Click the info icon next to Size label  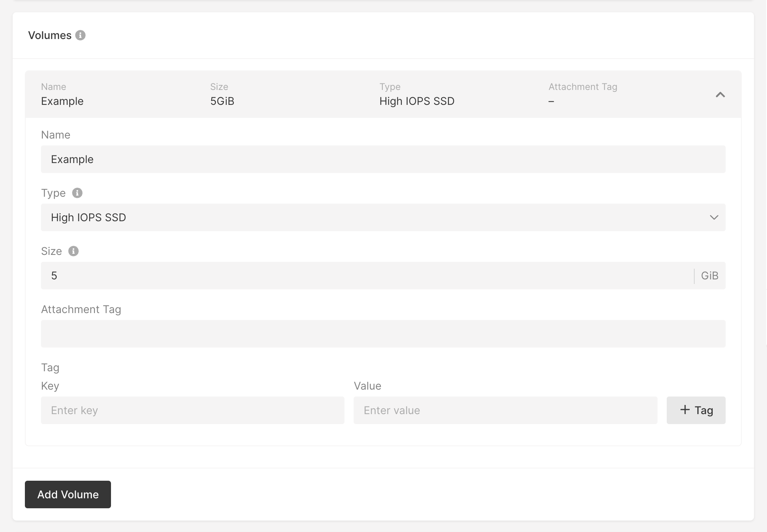tap(73, 251)
